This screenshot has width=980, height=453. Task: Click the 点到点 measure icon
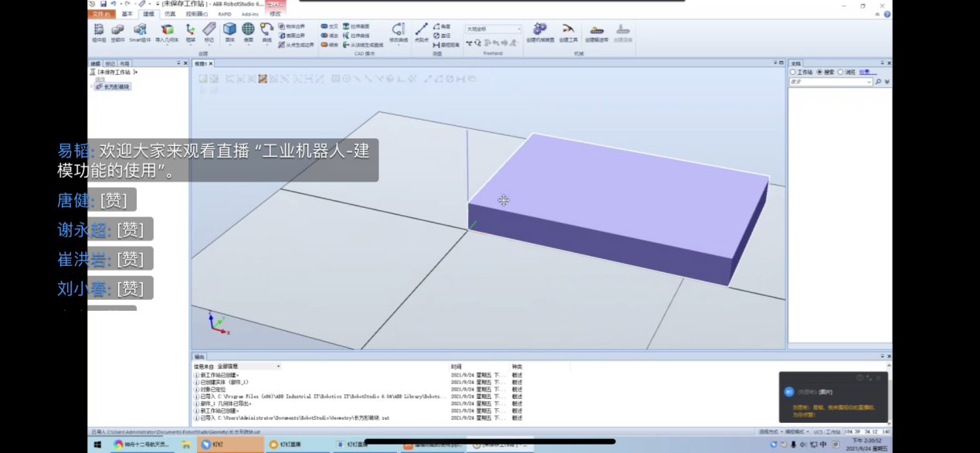pos(422,32)
